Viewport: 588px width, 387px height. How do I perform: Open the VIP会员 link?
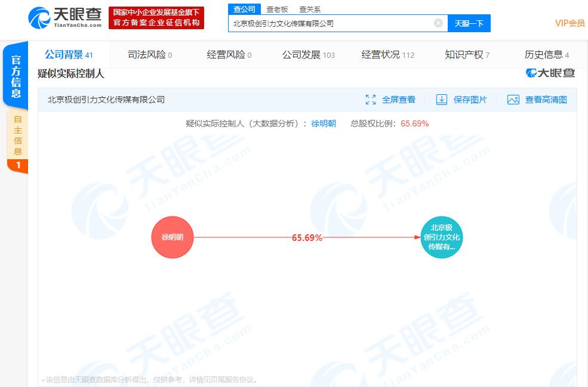click(569, 23)
